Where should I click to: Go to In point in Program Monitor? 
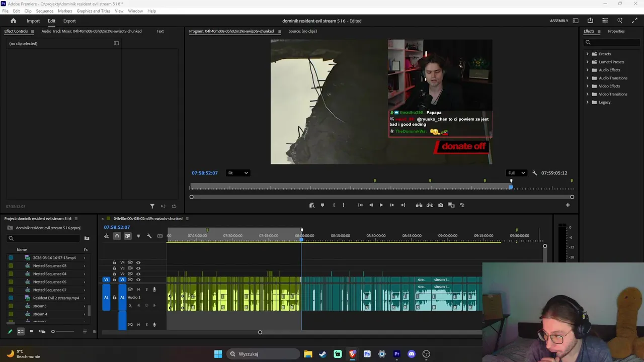coord(360,205)
